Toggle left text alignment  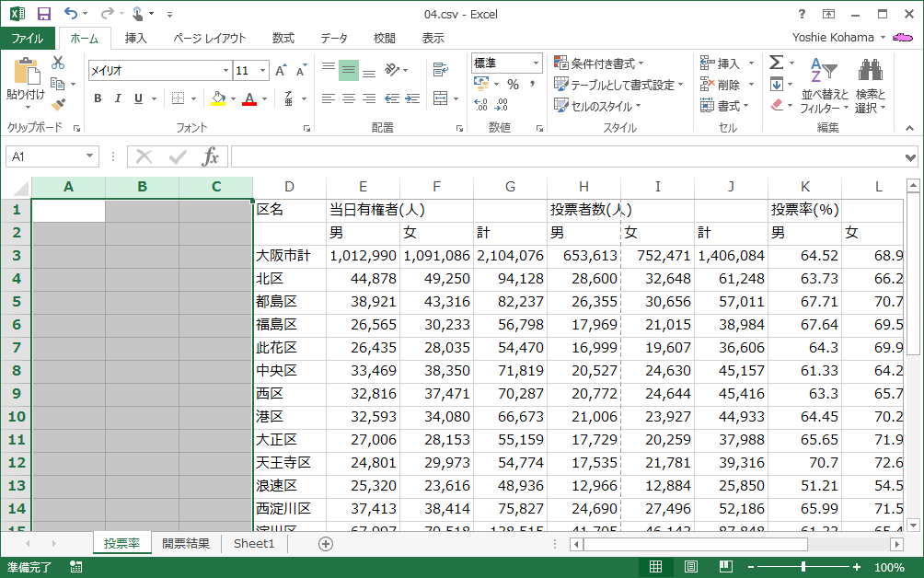329,98
